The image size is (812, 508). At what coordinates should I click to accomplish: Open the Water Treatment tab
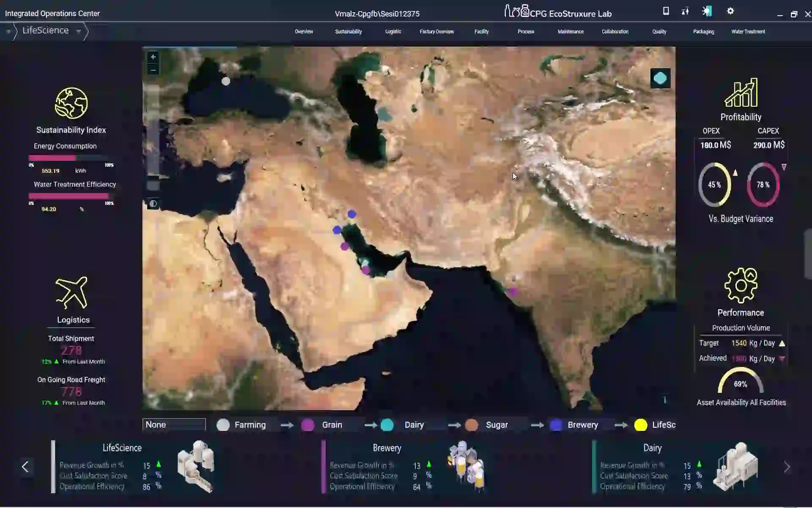(748, 32)
